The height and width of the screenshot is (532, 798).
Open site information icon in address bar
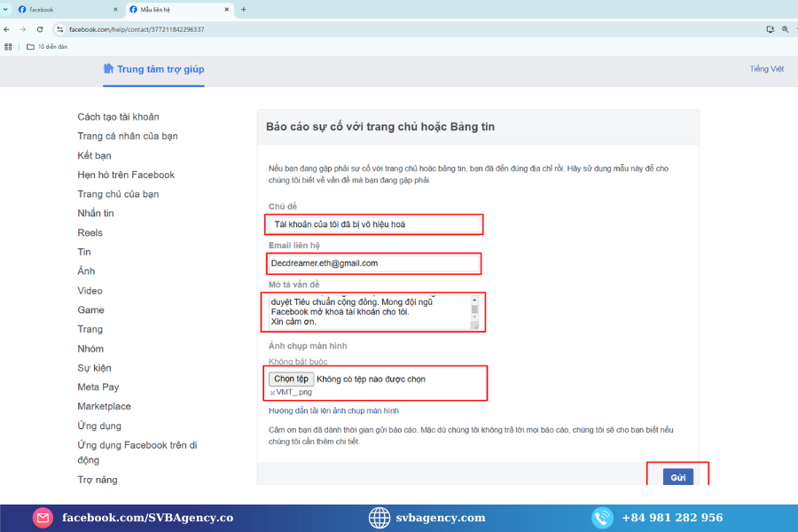pyautogui.click(x=60, y=29)
